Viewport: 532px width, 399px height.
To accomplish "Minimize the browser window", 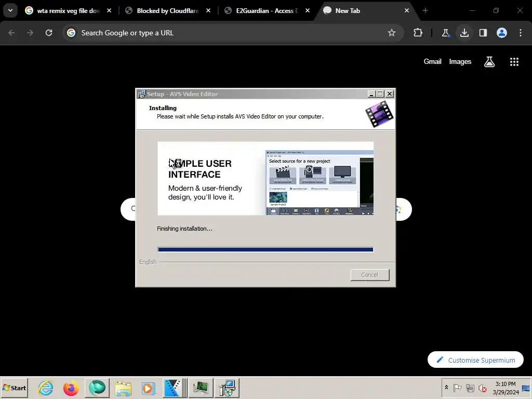I will pos(472,11).
